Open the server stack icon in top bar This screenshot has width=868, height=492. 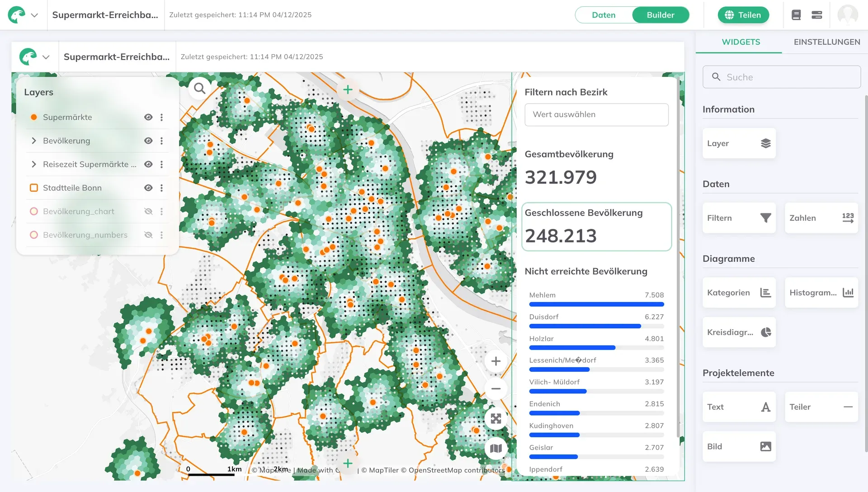[817, 15]
